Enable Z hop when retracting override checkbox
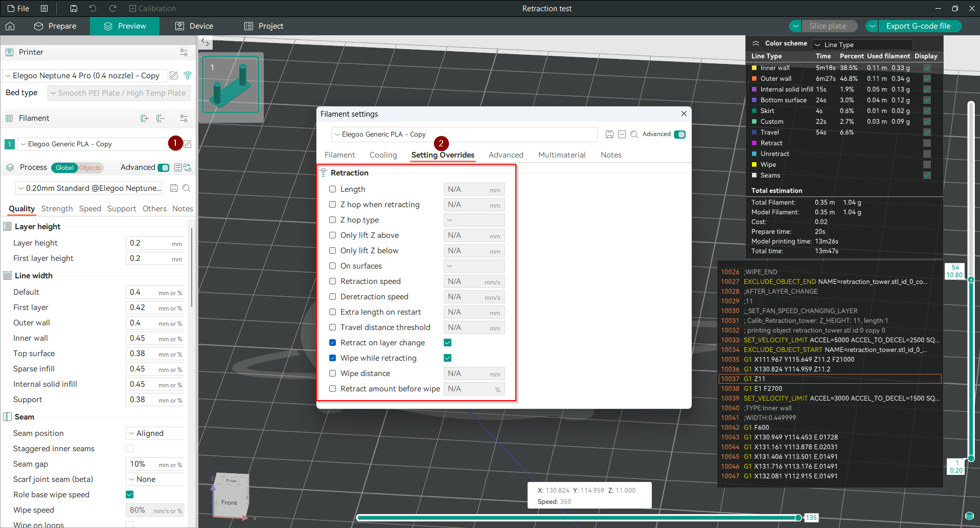Viewport: 980px width, 528px height. point(333,205)
